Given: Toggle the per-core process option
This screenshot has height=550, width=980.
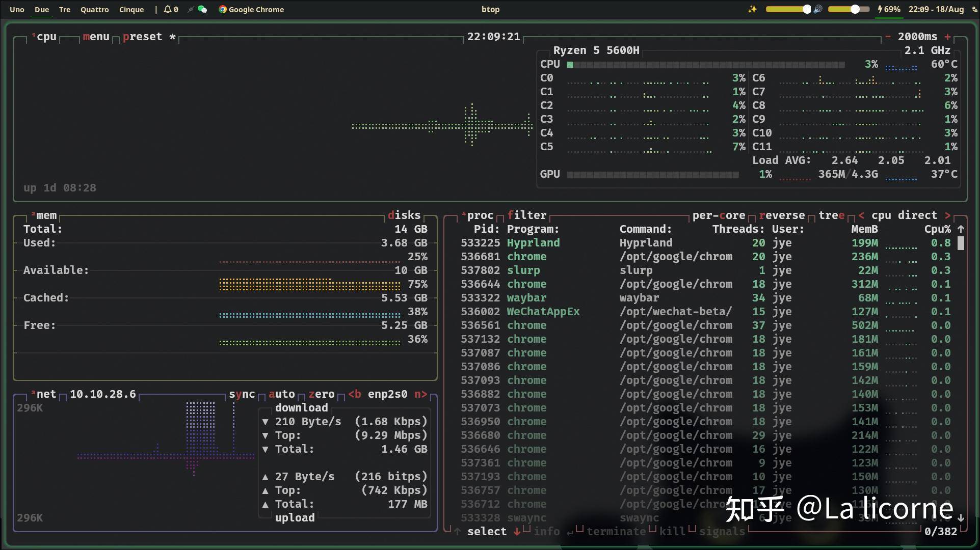Looking at the screenshot, I should point(719,215).
